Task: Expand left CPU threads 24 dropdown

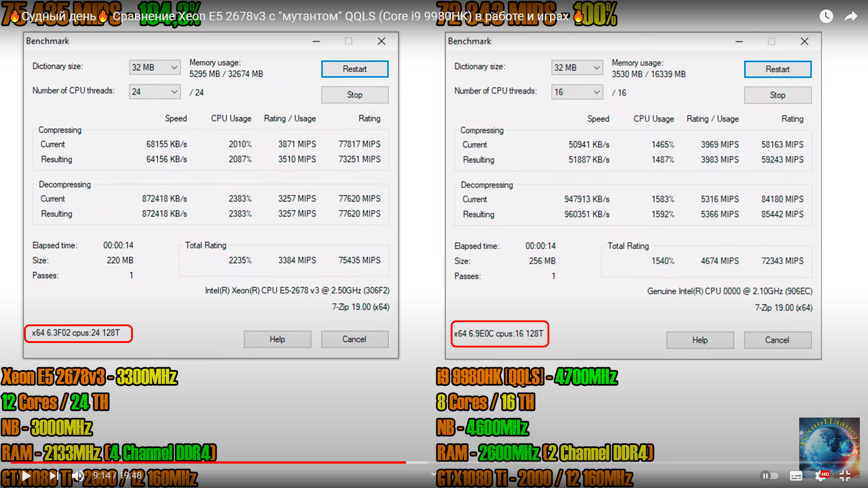Action: pyautogui.click(x=155, y=92)
